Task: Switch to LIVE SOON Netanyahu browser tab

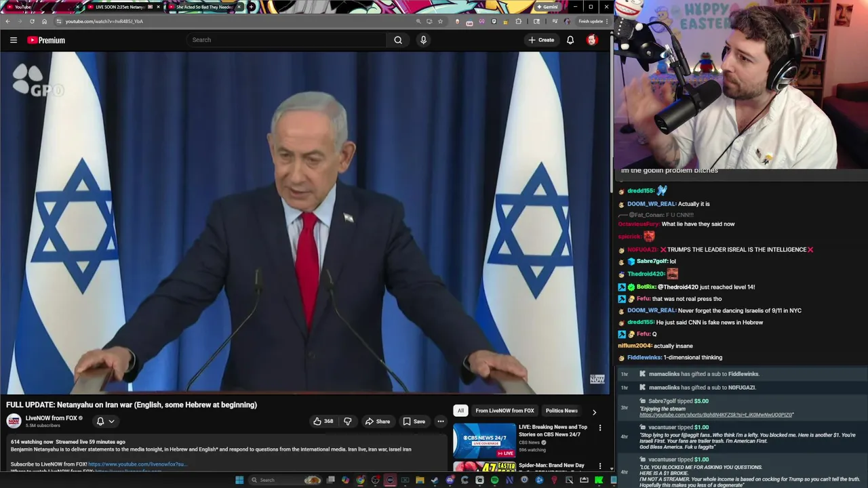Action: click(x=122, y=7)
